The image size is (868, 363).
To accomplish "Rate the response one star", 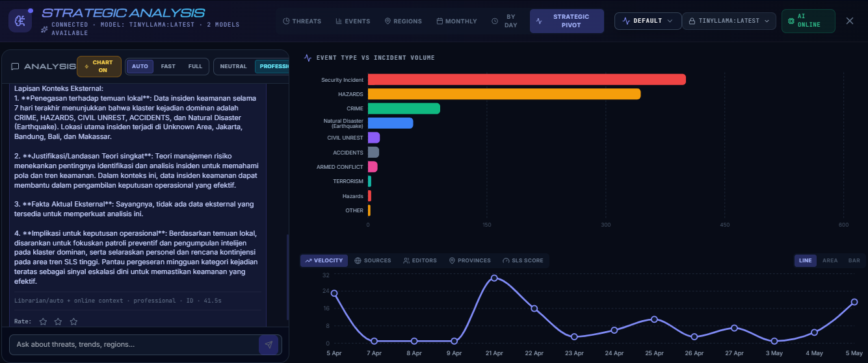I will [x=43, y=321].
